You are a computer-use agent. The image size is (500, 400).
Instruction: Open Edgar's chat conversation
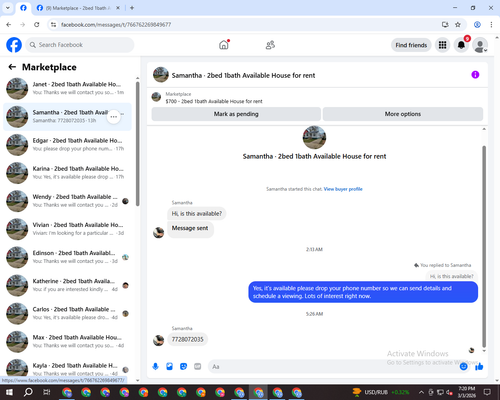(x=67, y=145)
